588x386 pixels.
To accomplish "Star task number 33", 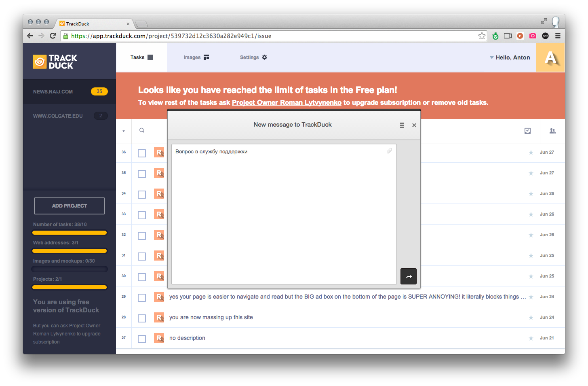I will pyautogui.click(x=531, y=214).
